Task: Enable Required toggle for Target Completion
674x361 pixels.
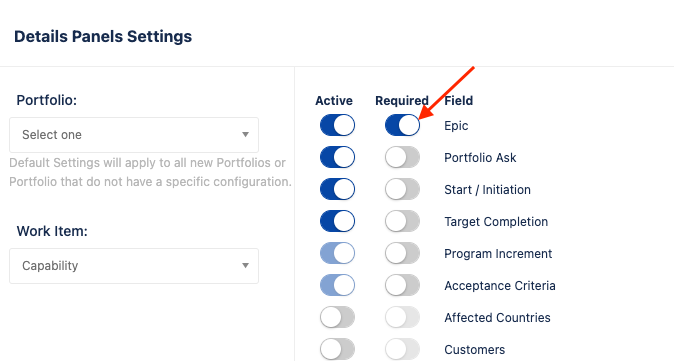Action: (402, 221)
